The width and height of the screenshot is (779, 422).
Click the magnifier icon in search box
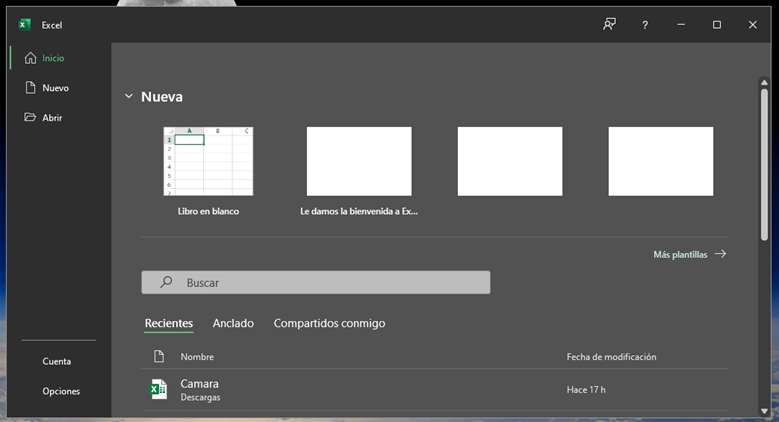[x=166, y=282]
